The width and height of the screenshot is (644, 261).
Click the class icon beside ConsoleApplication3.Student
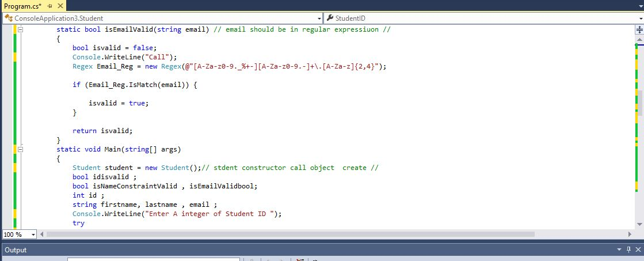[8, 18]
